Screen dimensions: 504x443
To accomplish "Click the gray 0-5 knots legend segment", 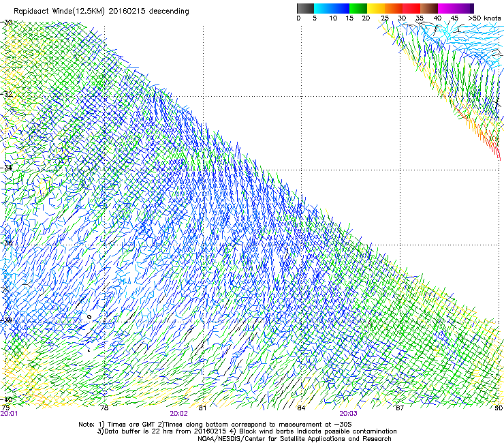I will (x=305, y=8).
